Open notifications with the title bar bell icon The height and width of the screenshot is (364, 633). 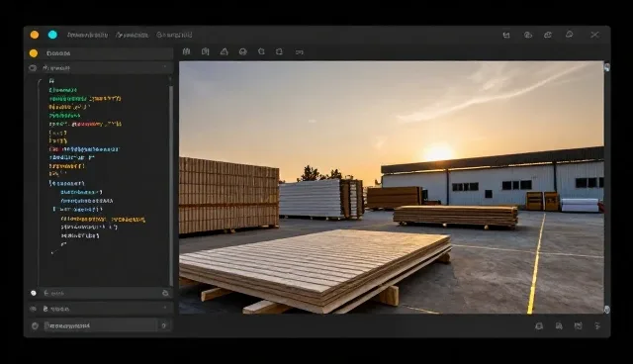(570, 35)
